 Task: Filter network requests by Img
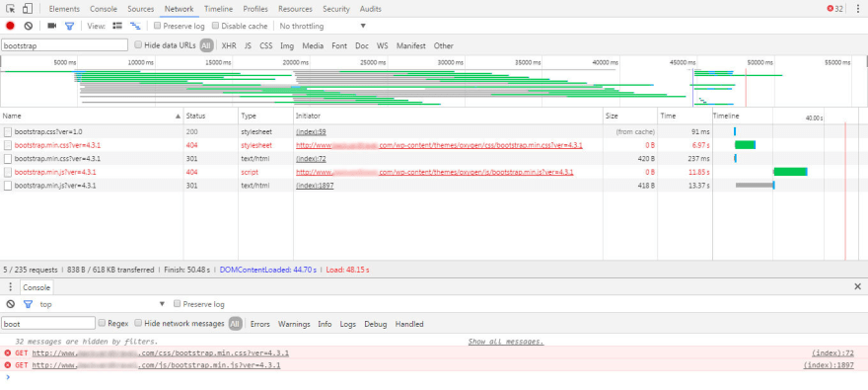click(287, 46)
